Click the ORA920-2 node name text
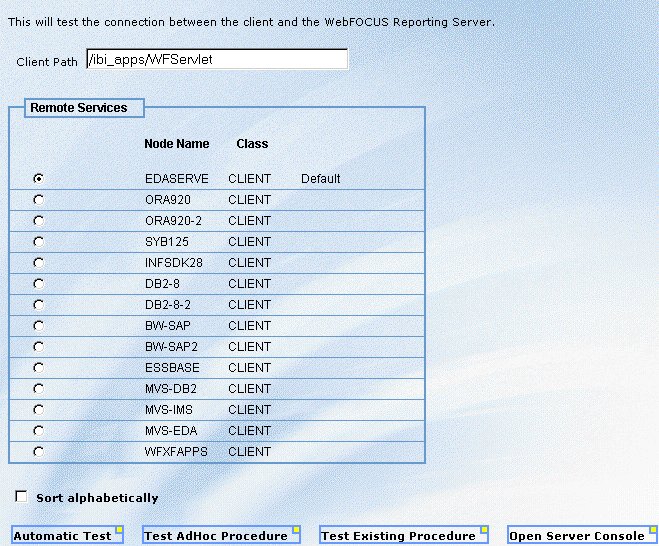 [x=173, y=221]
